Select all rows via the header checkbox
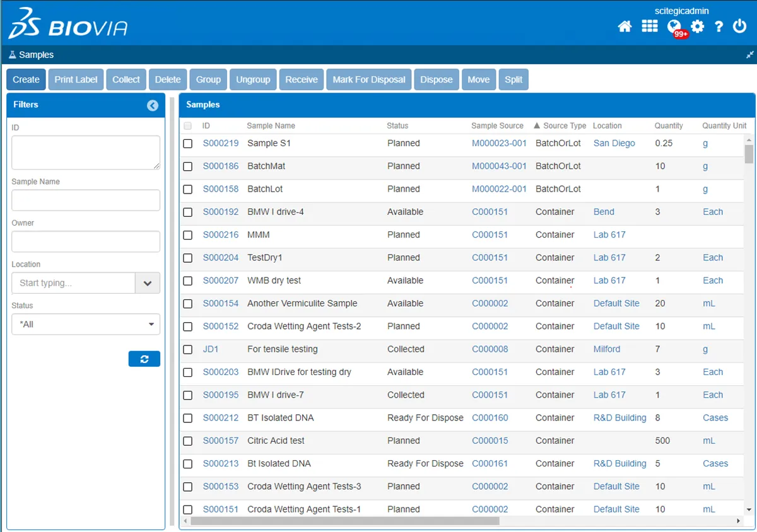Screen dimensions: 757x532 click(187, 125)
